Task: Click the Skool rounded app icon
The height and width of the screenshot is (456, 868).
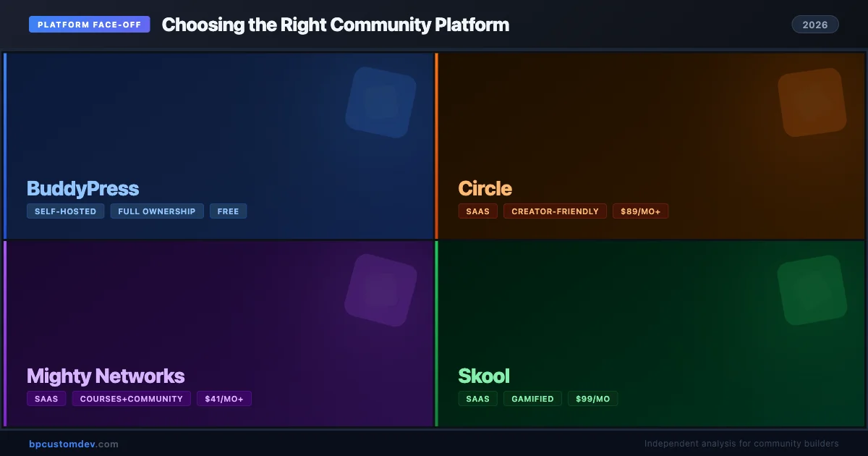Action: (x=812, y=290)
